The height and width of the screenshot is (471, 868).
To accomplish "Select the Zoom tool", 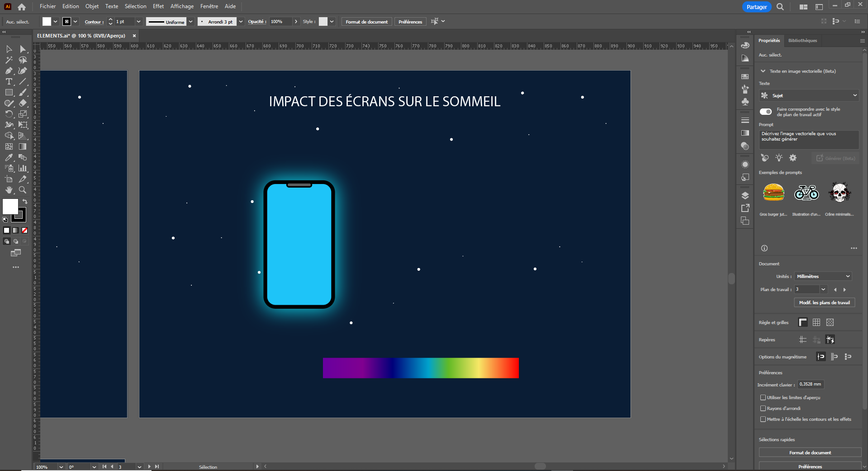I will click(23, 190).
